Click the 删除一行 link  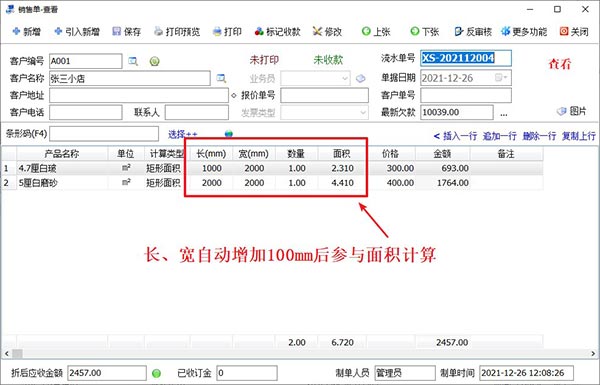(539, 136)
